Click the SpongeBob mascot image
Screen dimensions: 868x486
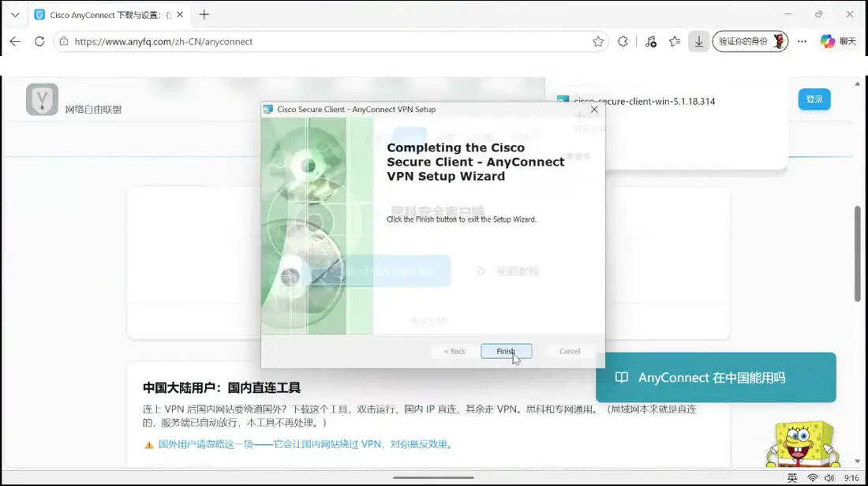(803, 444)
